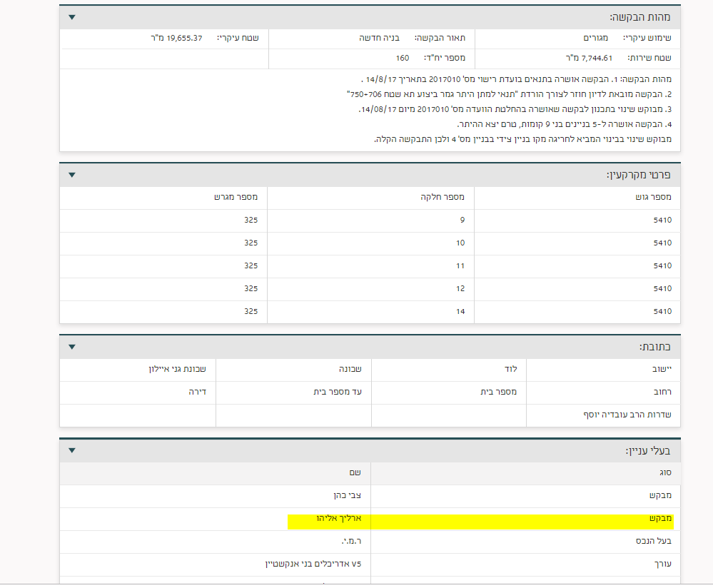Click the שכונה label
This screenshot has height=588, width=713.
tap(350, 369)
